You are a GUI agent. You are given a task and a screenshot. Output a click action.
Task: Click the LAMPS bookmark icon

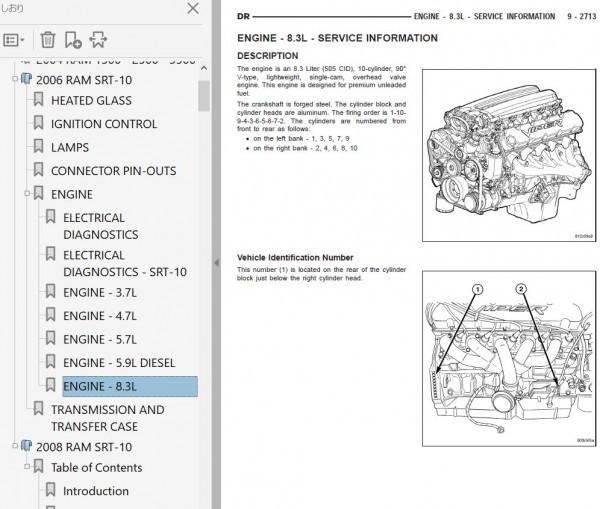click(x=38, y=146)
